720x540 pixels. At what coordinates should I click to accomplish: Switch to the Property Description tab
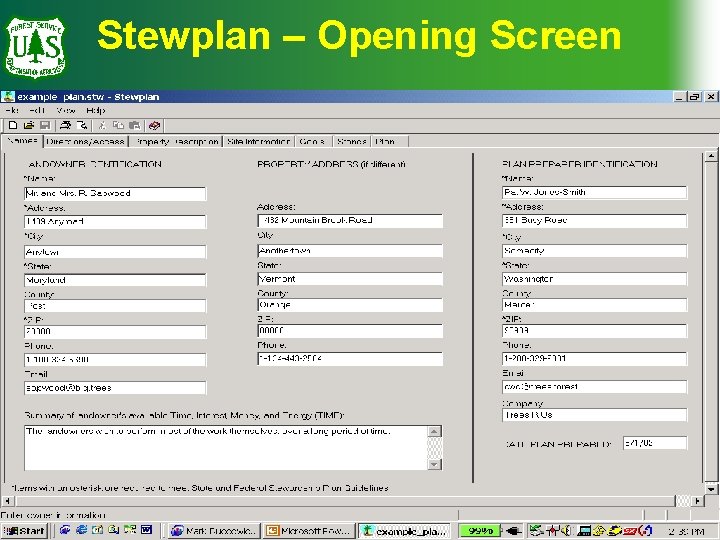[x=176, y=141]
